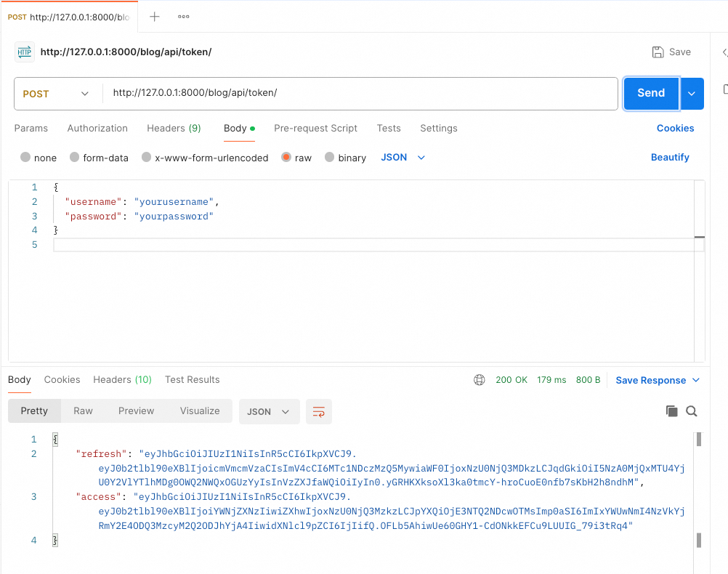Open the response Cookies tab
This screenshot has height=574, width=728.
[62, 380]
